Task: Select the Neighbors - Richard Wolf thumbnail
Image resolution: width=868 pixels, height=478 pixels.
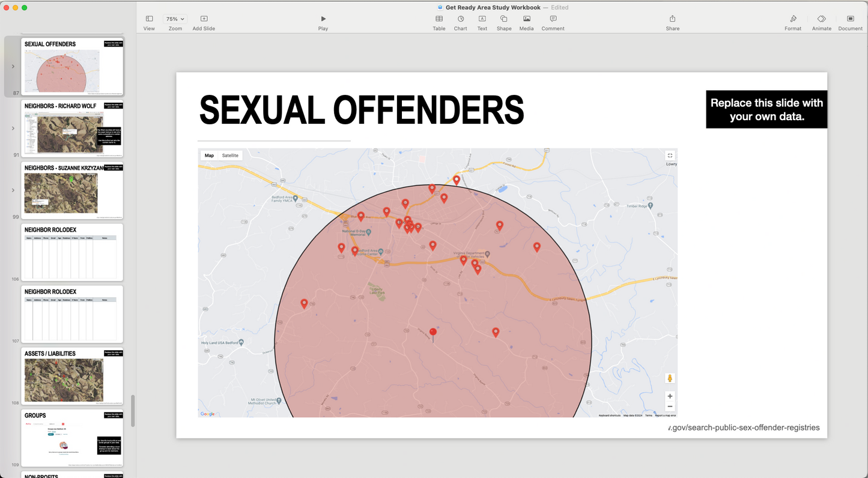Action: tap(72, 129)
